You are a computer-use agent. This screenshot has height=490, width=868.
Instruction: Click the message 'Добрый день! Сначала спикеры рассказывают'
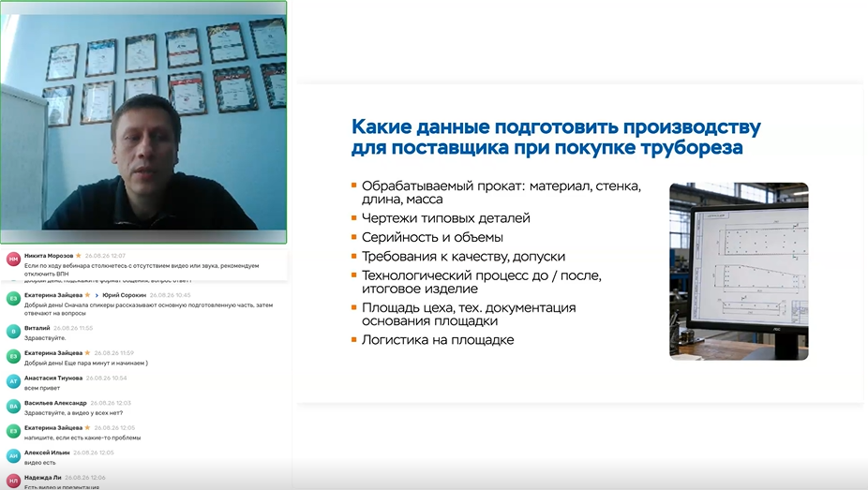(148, 309)
